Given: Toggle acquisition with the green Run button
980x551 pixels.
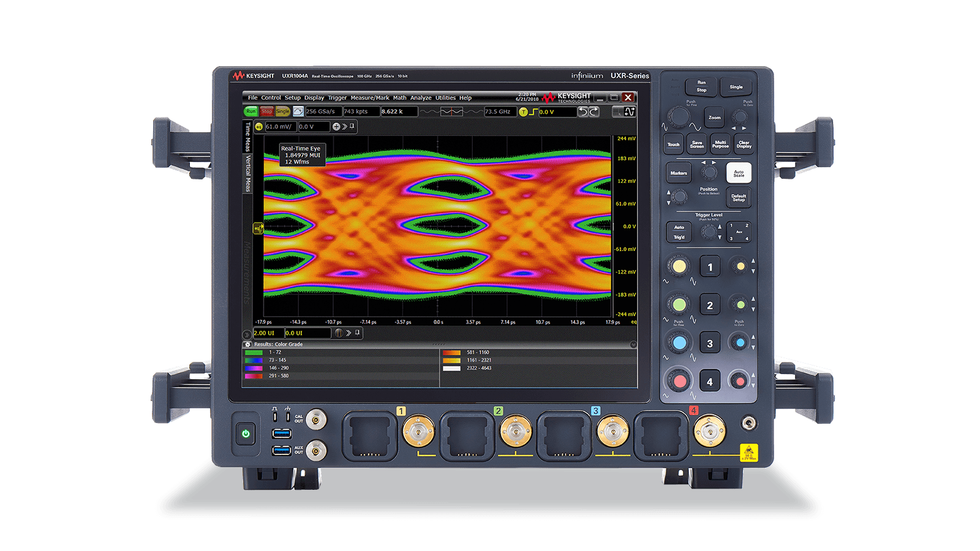Looking at the screenshot, I should [251, 111].
